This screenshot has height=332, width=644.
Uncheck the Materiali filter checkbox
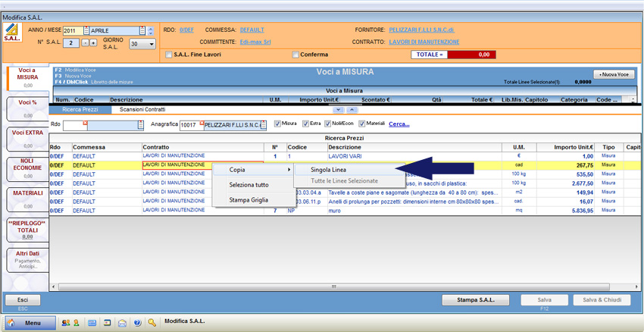(x=362, y=124)
